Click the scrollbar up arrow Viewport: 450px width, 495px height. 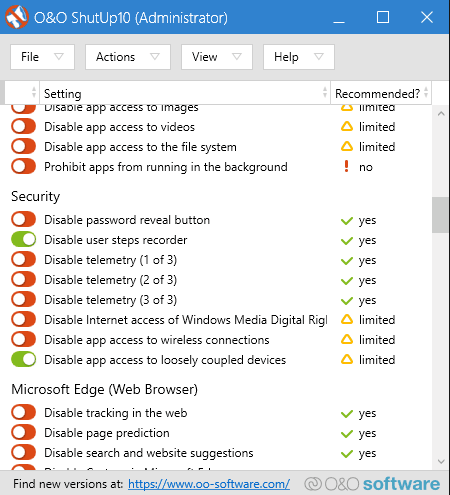tap(441, 114)
